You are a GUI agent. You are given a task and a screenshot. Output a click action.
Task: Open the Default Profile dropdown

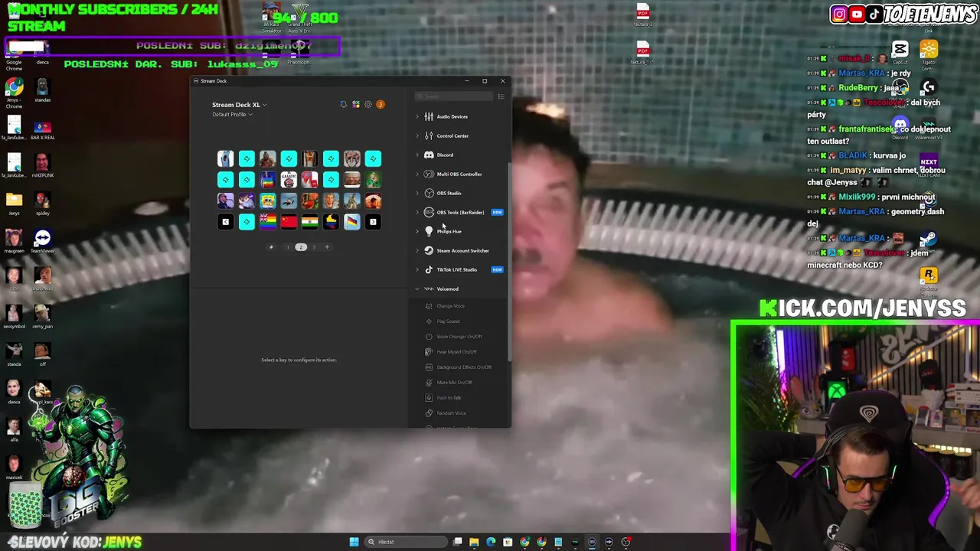click(x=232, y=115)
